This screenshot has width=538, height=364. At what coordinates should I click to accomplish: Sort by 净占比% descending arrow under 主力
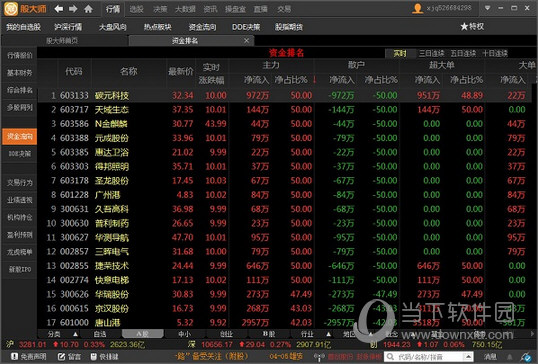point(314,80)
